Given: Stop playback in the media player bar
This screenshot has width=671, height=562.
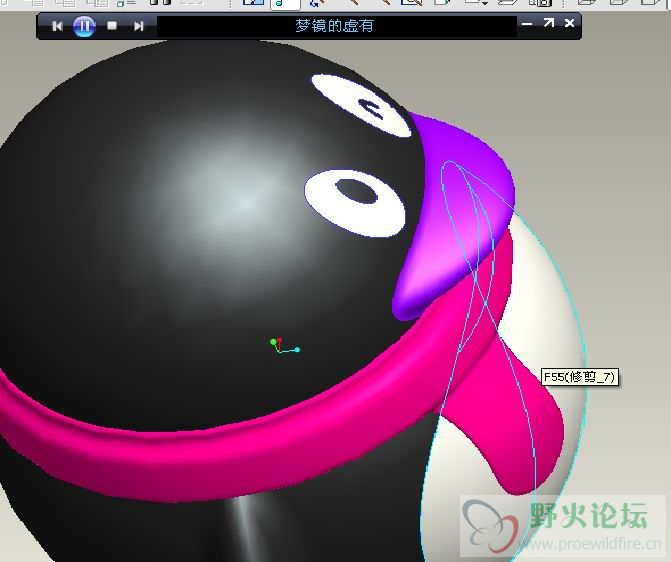Looking at the screenshot, I should tap(112, 26).
